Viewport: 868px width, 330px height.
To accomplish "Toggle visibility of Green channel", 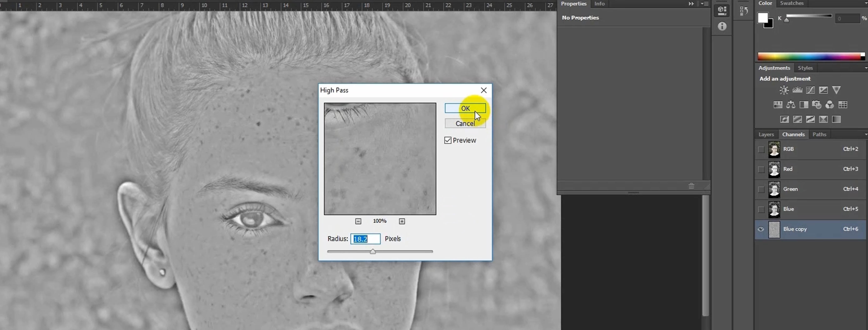I will pos(761,189).
